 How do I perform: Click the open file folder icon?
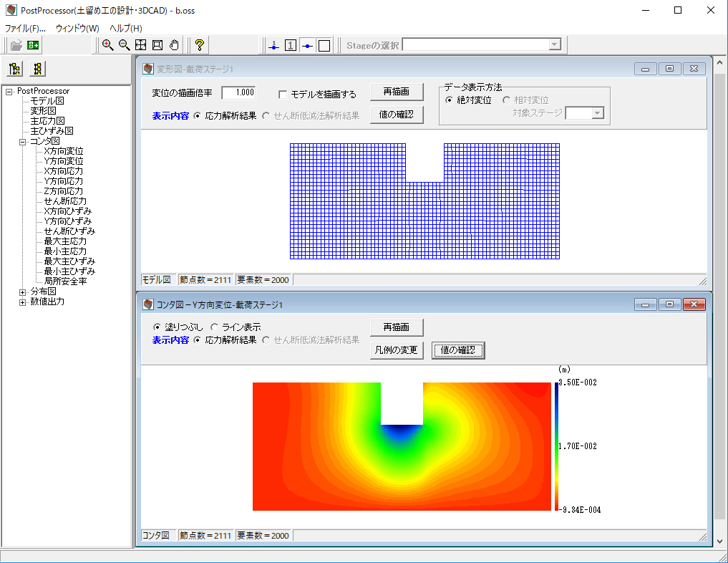16,45
